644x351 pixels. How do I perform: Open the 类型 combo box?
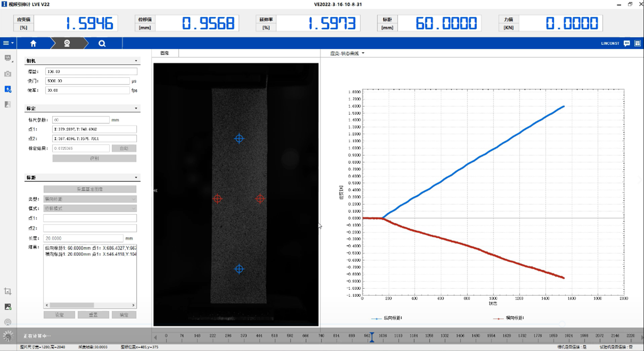(89, 199)
